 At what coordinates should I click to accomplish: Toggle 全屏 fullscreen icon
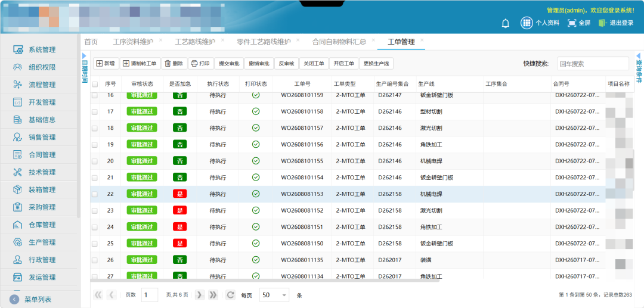(572, 23)
